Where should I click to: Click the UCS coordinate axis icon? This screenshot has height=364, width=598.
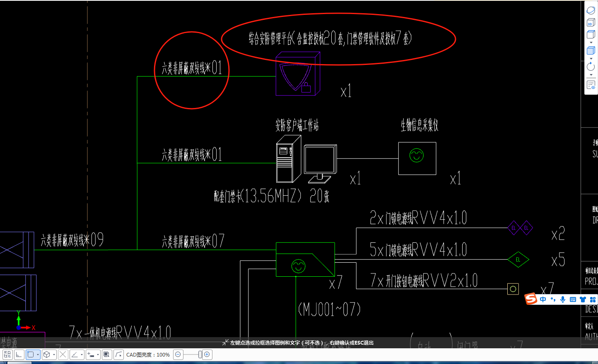click(26, 321)
